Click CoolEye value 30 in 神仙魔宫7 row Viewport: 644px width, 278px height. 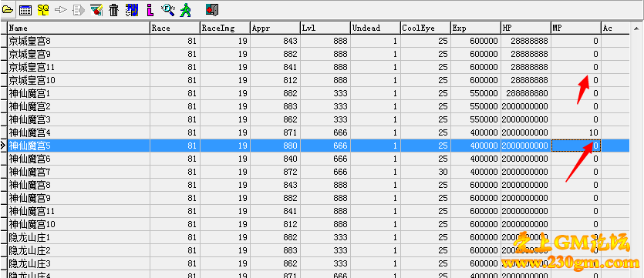click(426, 172)
